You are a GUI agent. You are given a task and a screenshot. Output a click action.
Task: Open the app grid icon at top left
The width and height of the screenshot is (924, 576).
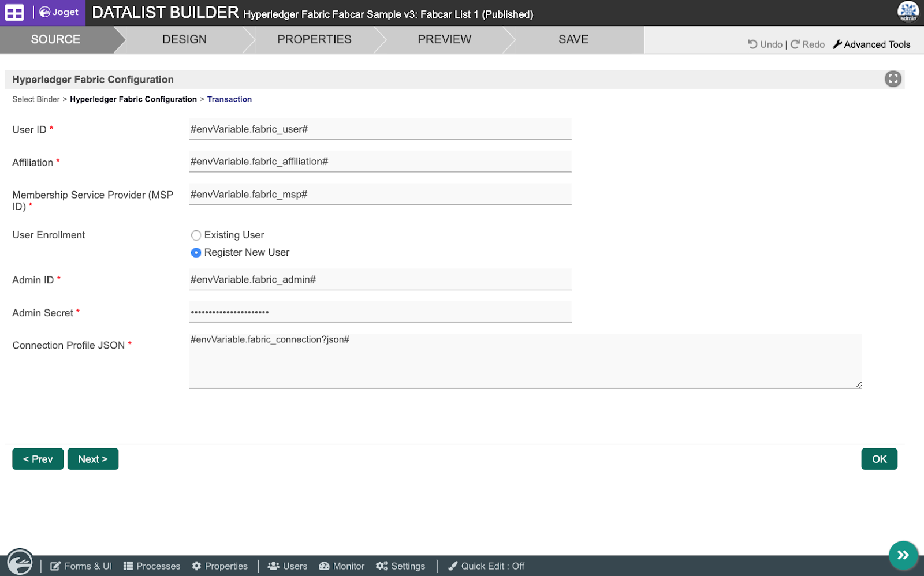(x=14, y=13)
